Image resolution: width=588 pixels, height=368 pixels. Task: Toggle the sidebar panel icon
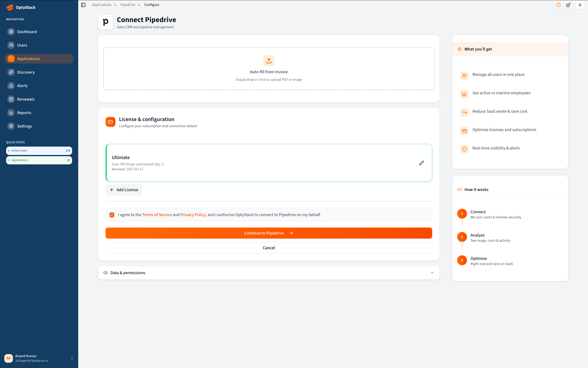tap(83, 5)
